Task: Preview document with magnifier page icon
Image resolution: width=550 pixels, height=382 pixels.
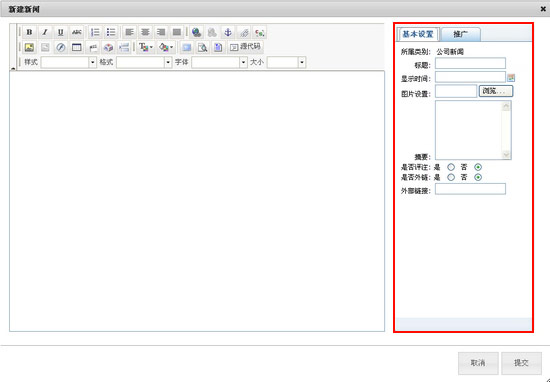Action: (x=202, y=47)
